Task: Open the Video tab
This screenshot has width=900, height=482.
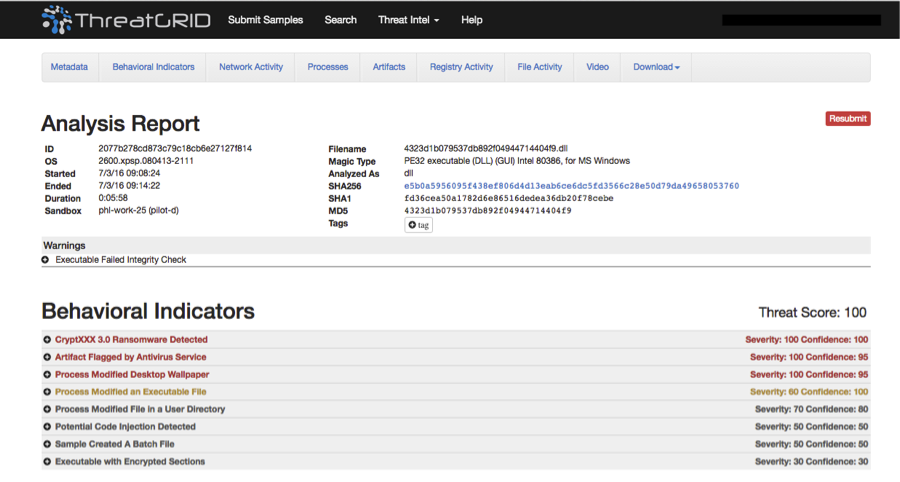Action: click(x=597, y=67)
